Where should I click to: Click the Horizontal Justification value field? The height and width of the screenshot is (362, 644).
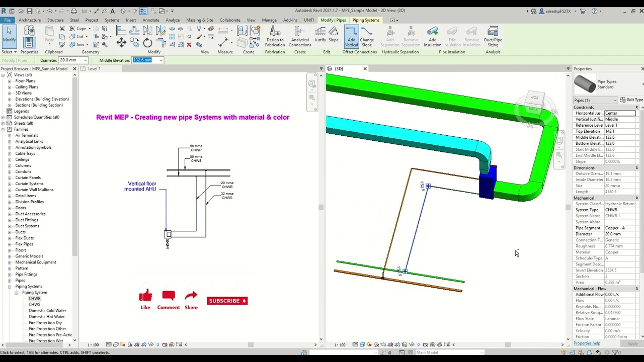620,113
